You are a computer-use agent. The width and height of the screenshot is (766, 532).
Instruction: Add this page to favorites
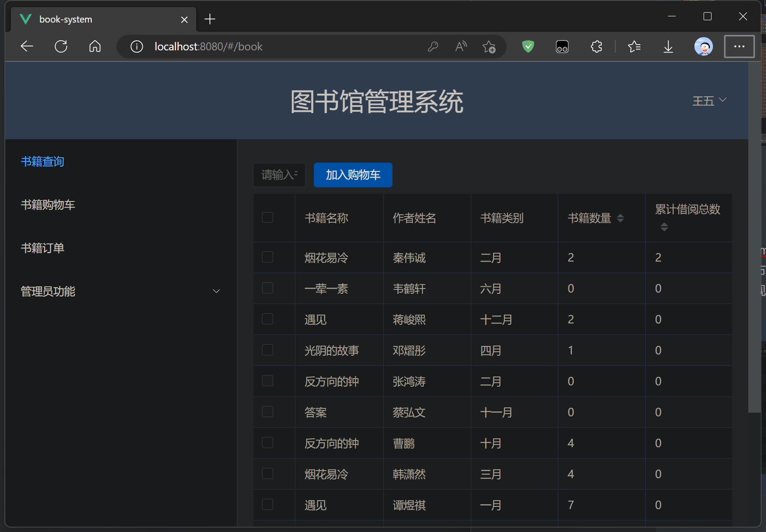point(489,46)
